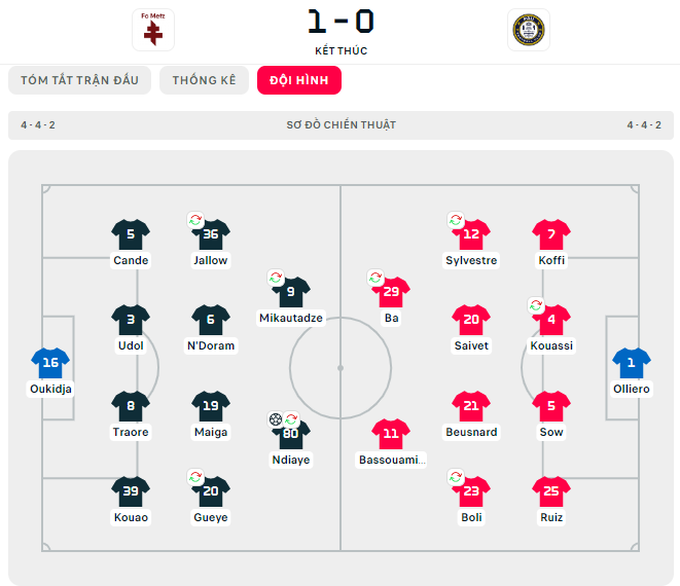Screen dimensions: 680x586
Task: Click the substitution icon on Kouassi
Action: (536, 305)
